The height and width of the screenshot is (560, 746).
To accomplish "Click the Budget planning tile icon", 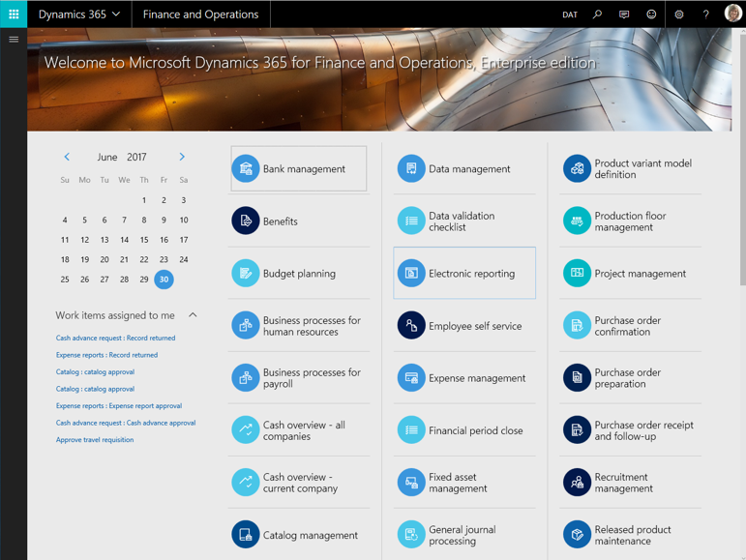I will coord(246,273).
